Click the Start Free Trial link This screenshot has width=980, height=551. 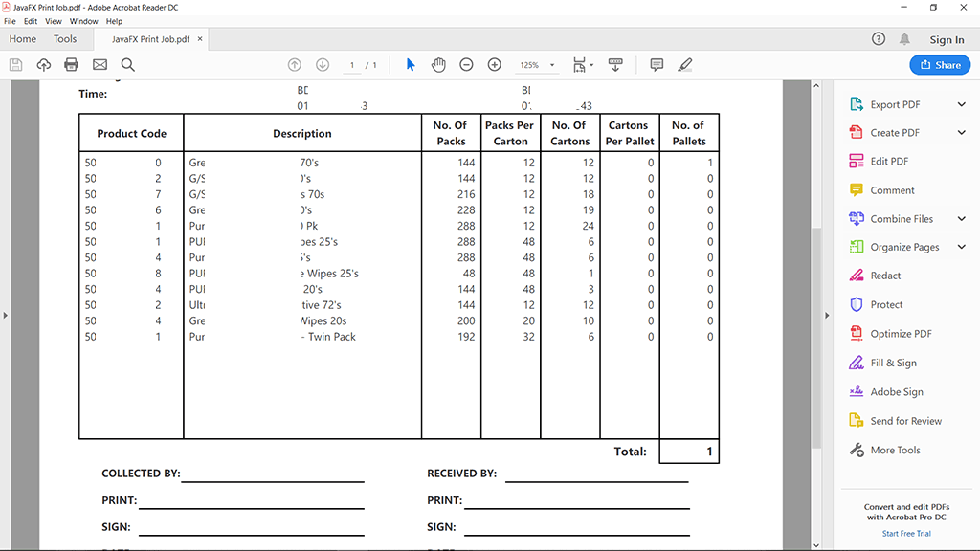(x=906, y=534)
